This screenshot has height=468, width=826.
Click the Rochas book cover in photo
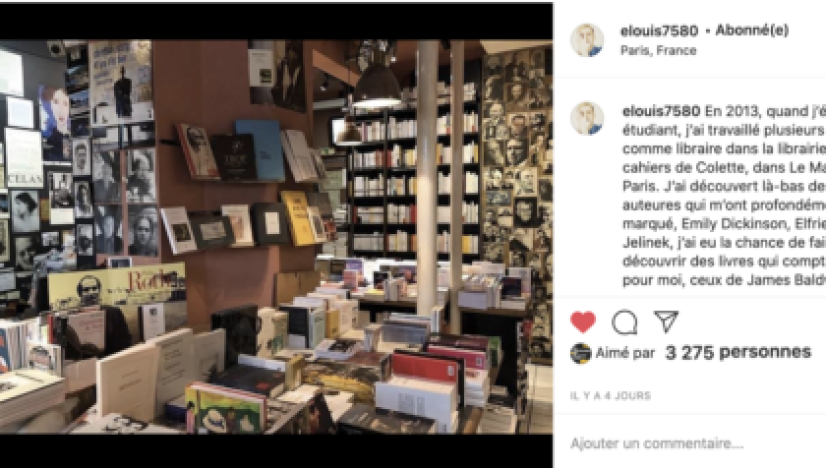pos(116,288)
